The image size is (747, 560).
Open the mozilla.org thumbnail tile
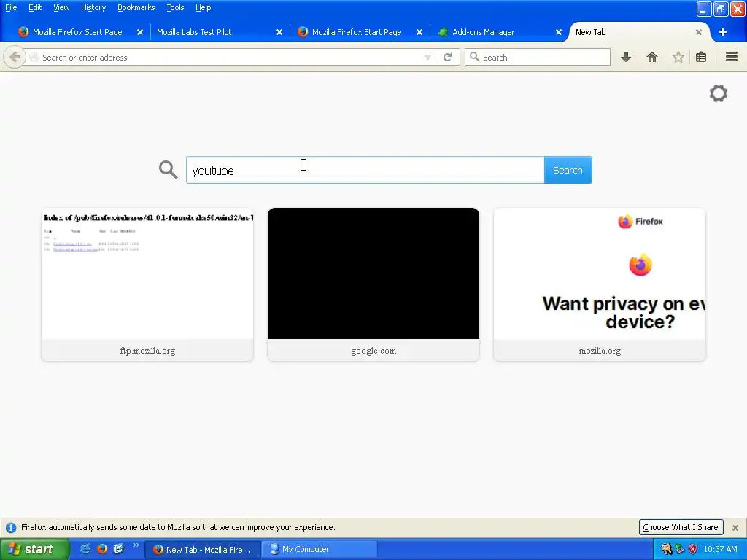(600, 284)
